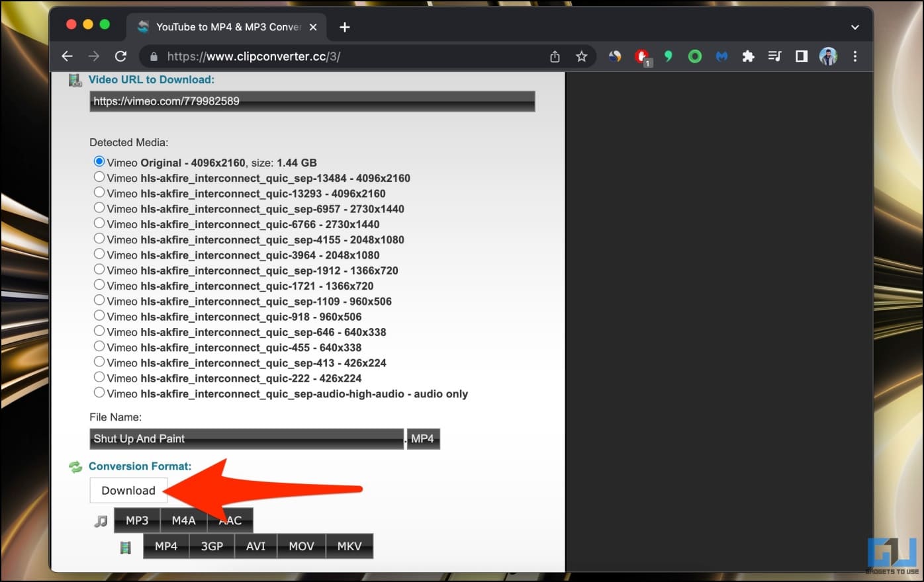The width and height of the screenshot is (924, 582).
Task: Select the quic_sep-4155 2048x1080 option
Action: click(x=99, y=238)
